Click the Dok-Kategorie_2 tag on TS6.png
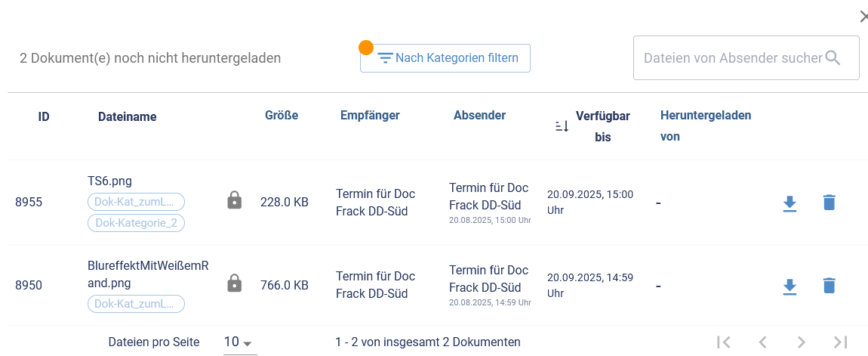Viewport: 868px width, 356px height. click(x=137, y=223)
